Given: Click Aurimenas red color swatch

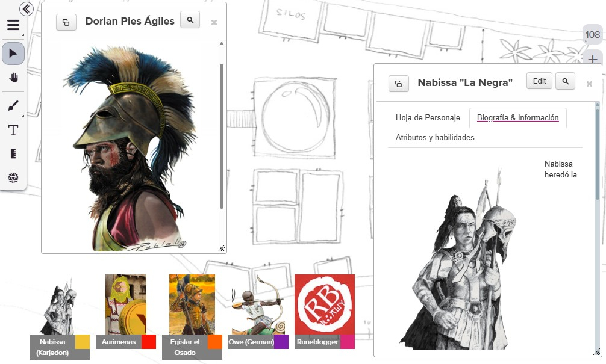Looking at the screenshot, I should [x=149, y=342].
